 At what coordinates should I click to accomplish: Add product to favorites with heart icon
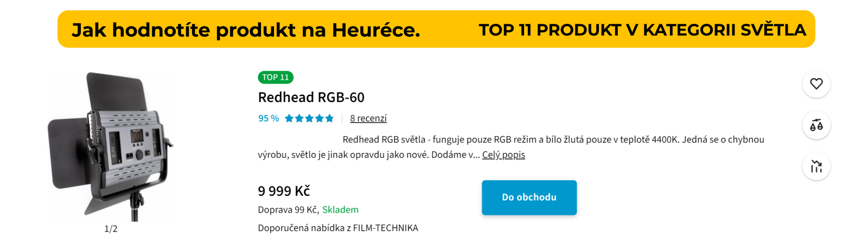[x=816, y=84]
